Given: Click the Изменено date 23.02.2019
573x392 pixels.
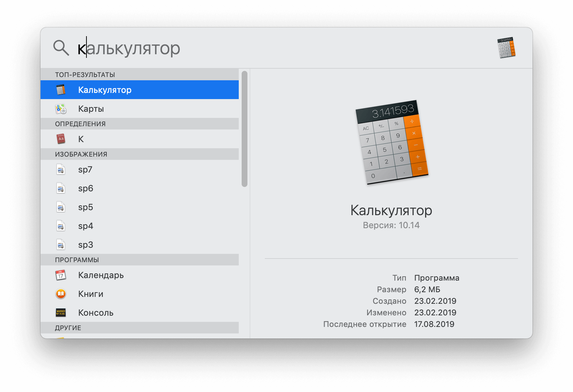Looking at the screenshot, I should tap(435, 312).
